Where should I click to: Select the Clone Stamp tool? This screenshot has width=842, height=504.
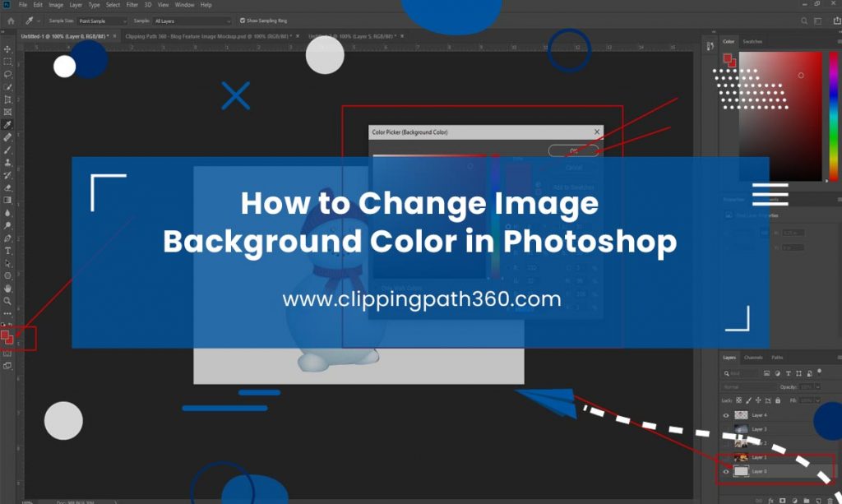(7, 163)
